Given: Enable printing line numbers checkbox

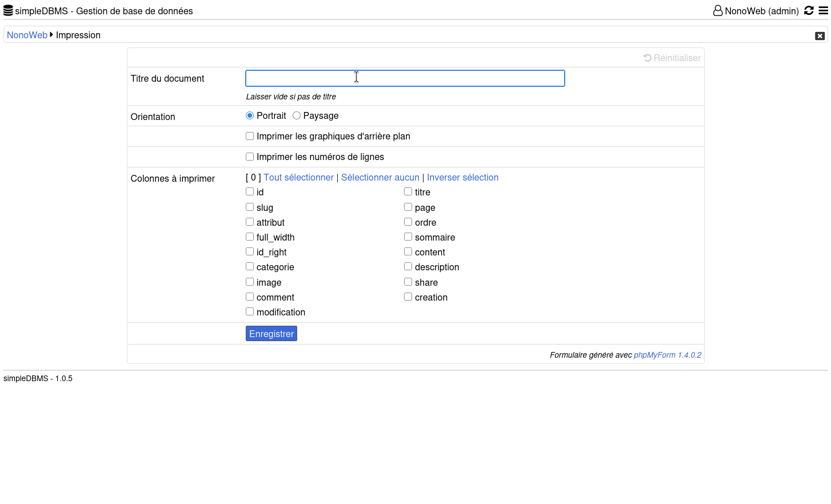Looking at the screenshot, I should [x=250, y=157].
